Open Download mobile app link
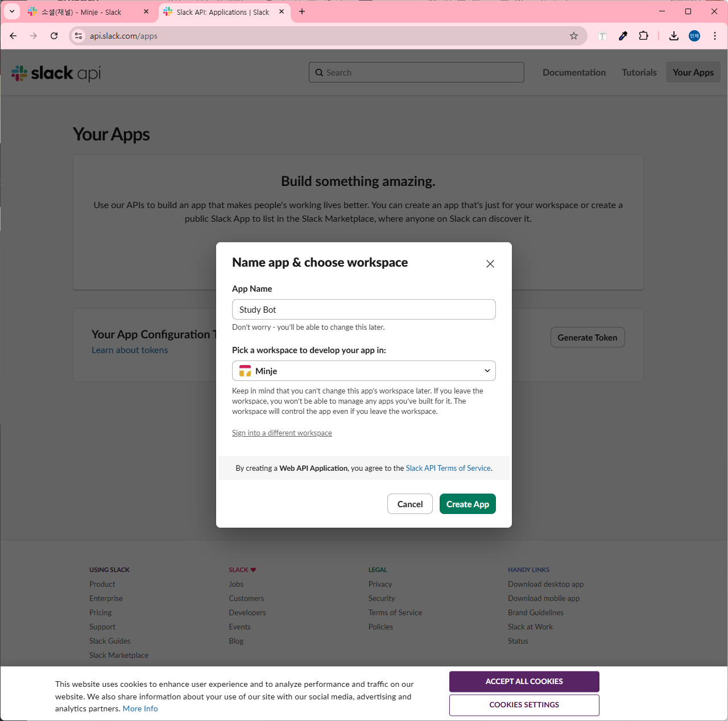Screen dimensions: 728x721 (544, 598)
